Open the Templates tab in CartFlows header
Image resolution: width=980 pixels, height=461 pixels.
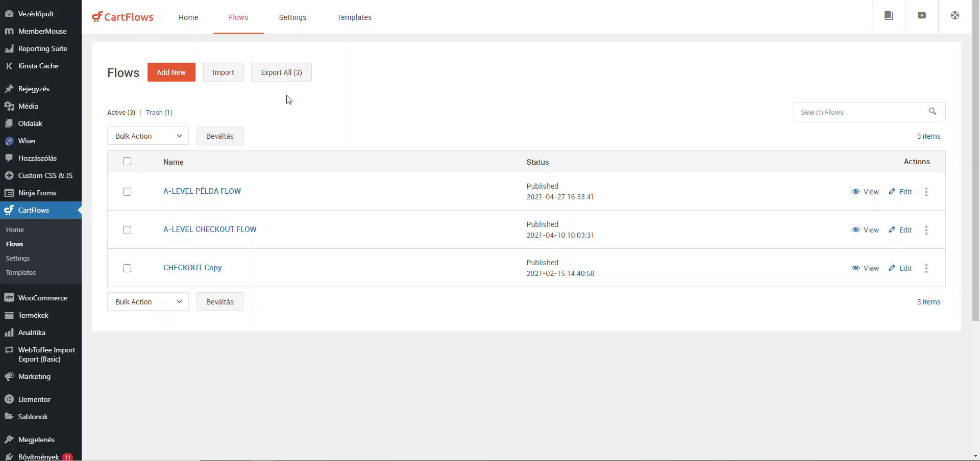pos(354,17)
